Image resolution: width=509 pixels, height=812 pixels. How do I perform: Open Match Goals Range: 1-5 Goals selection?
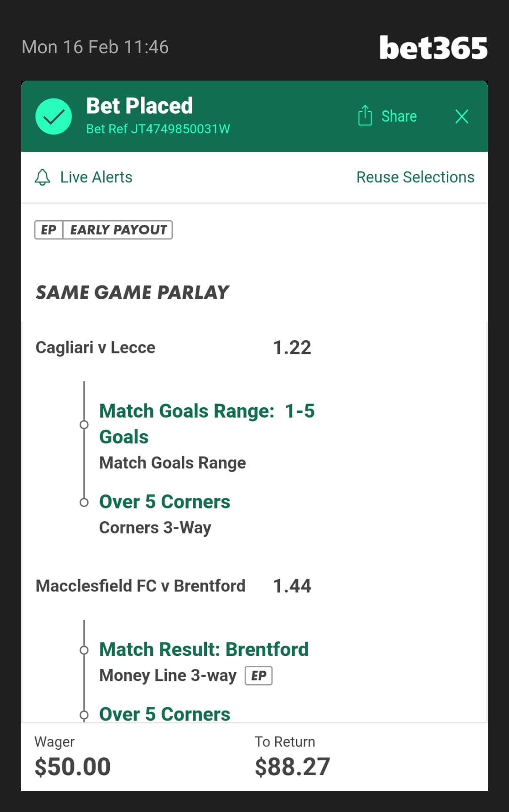click(x=206, y=424)
